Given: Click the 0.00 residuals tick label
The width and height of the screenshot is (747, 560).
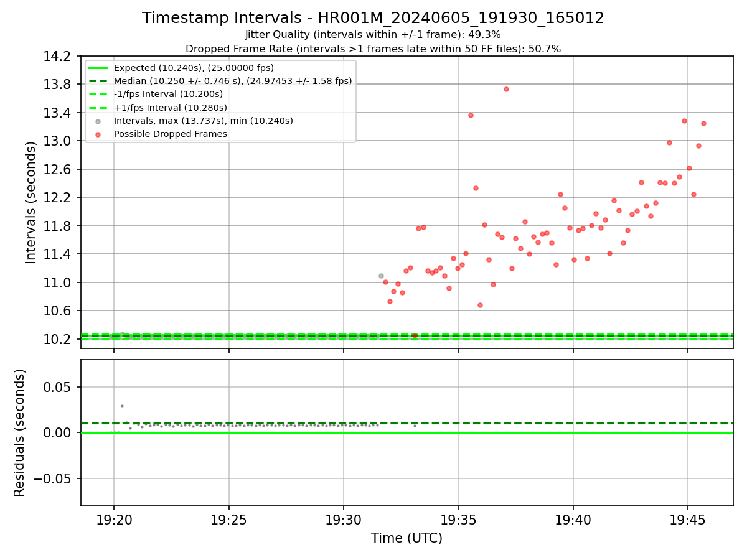Looking at the screenshot, I should coord(59,432).
